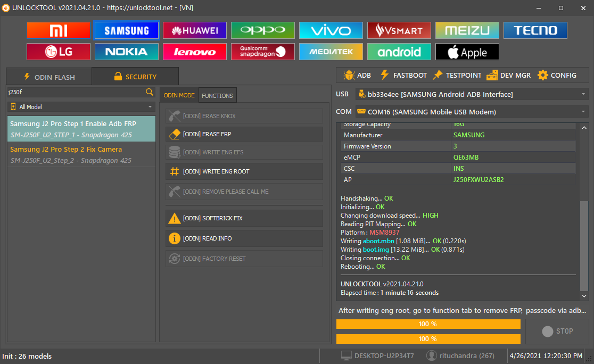The height and width of the screenshot is (364, 594).
Task: Click the Manufacturer value SAMSUNG
Action: tap(468, 135)
